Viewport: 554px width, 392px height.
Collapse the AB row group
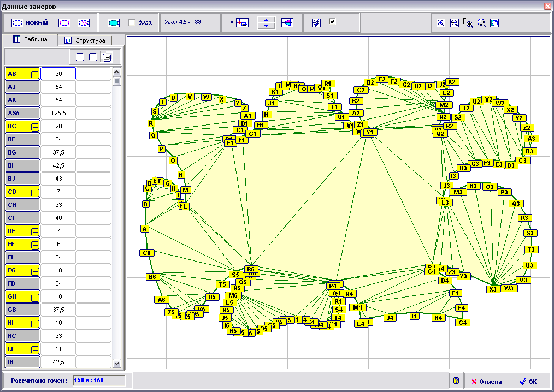tap(34, 74)
